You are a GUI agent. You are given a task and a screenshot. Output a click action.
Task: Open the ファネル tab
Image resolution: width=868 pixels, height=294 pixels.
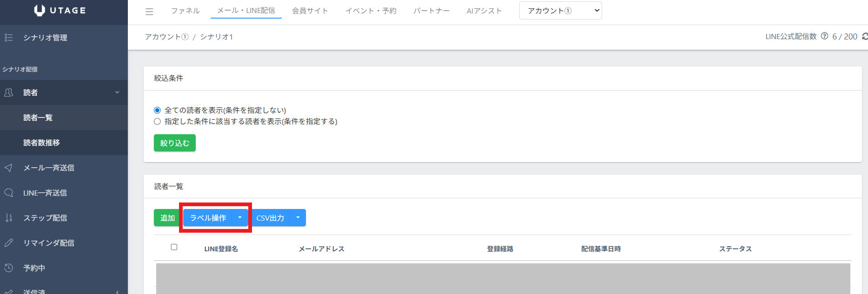[x=185, y=11]
